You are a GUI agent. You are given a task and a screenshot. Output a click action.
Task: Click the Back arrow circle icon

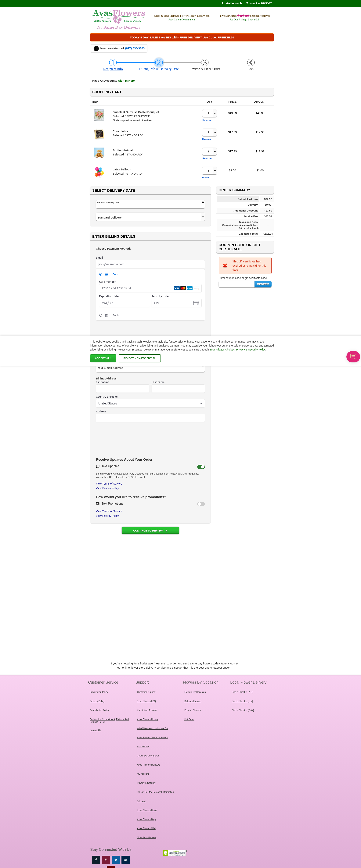[x=251, y=63]
